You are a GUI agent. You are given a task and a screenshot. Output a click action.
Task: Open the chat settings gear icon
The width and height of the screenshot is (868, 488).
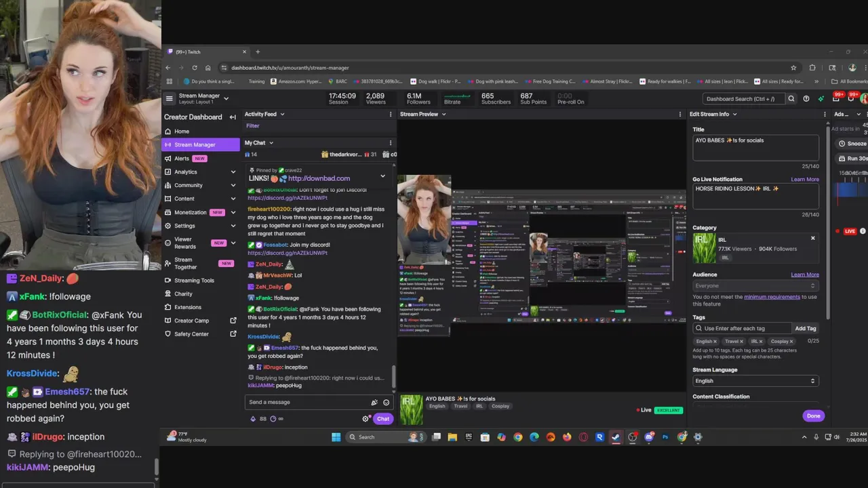click(x=366, y=419)
